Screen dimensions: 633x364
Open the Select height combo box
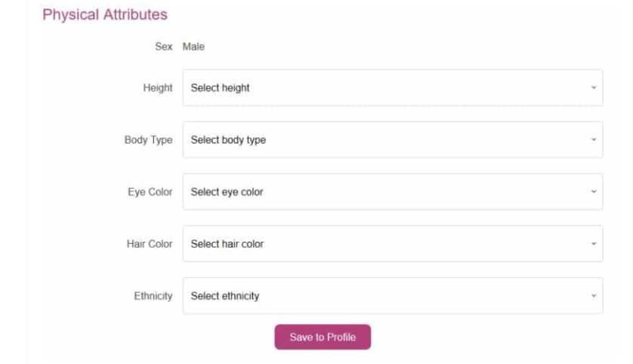(392, 88)
